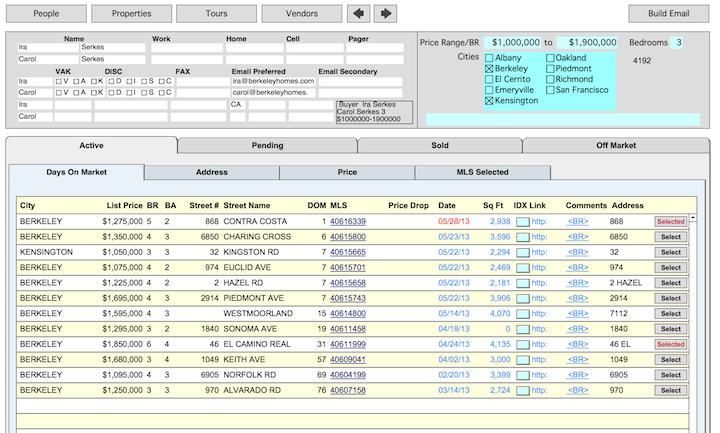Click the IDX link box for Contra Costa
The height and width of the screenshot is (433, 720).
pyautogui.click(x=522, y=221)
